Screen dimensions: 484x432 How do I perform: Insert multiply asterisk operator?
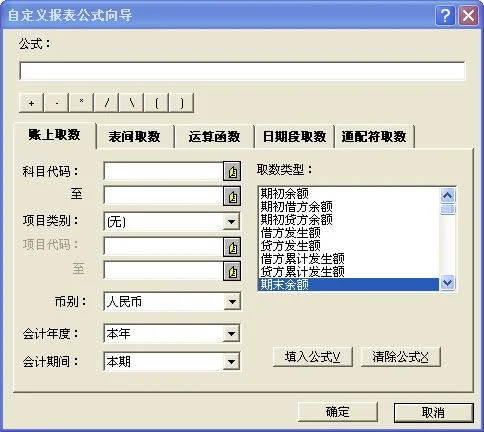point(82,103)
